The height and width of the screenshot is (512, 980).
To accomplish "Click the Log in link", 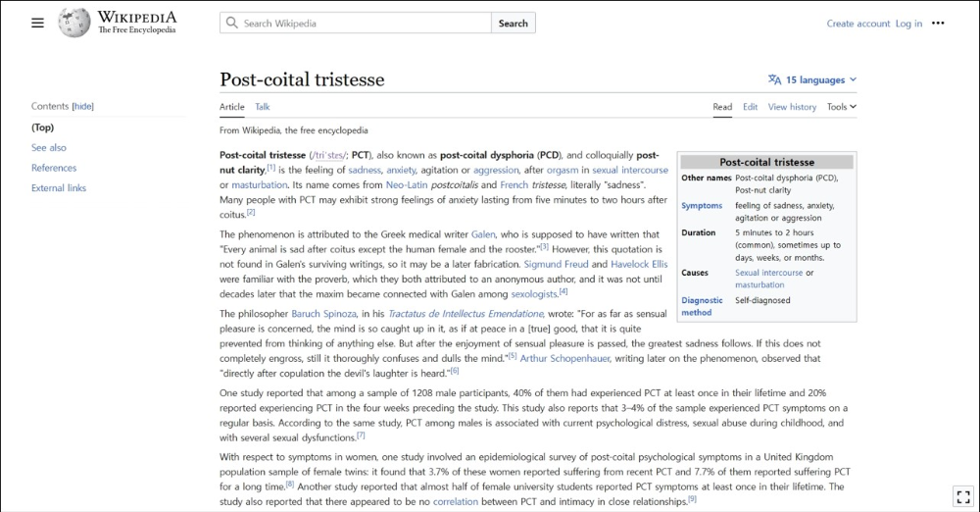I will point(908,24).
